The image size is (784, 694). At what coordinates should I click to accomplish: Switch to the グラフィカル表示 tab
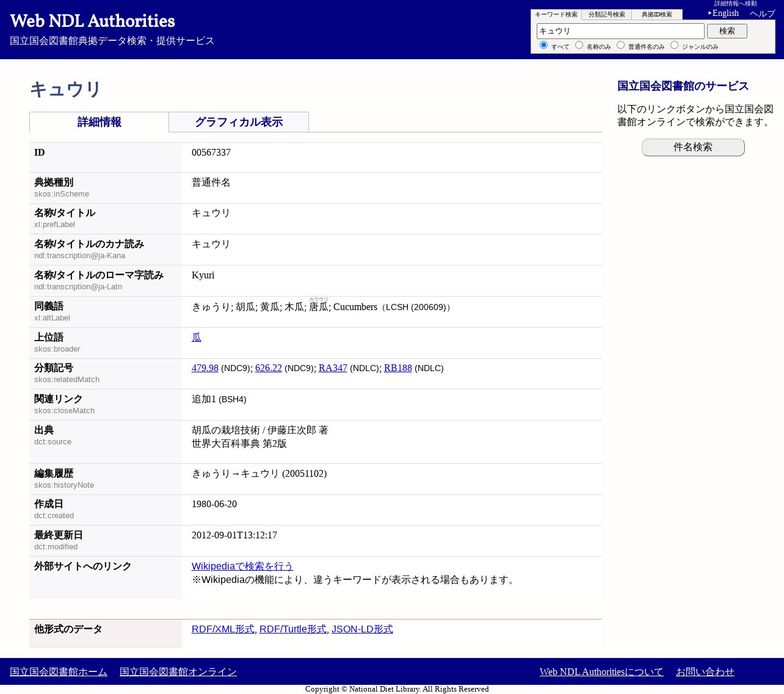point(239,122)
